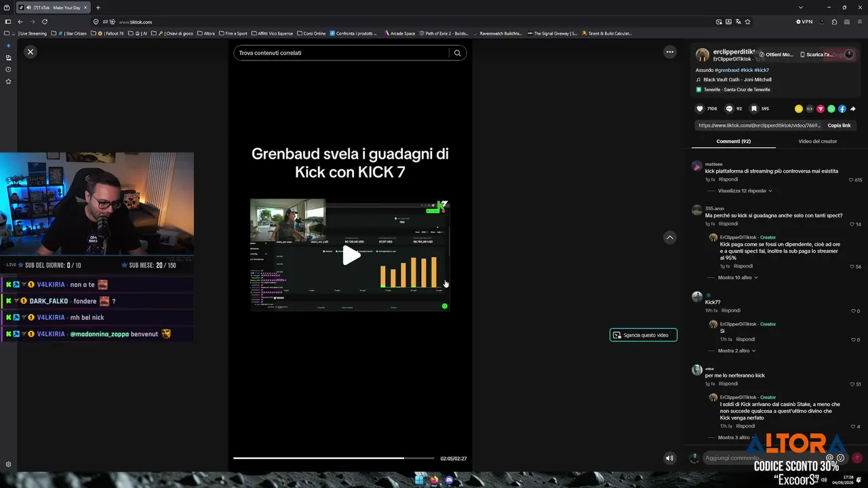
Task: Toggle the browser sidebar panel
Action: pyautogui.click(x=7, y=22)
